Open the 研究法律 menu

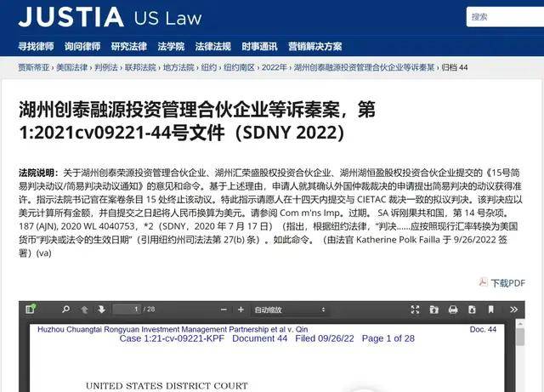tap(129, 46)
